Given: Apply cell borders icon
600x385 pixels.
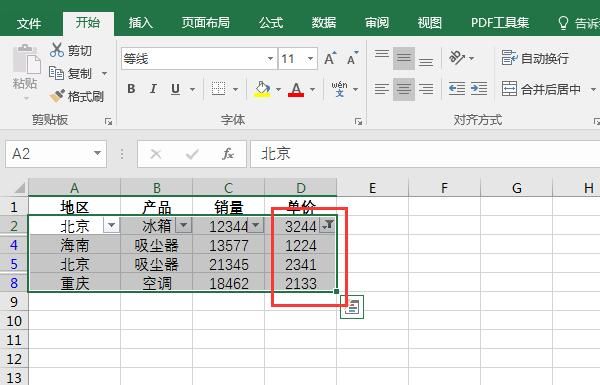Looking at the screenshot, I should click(218, 89).
